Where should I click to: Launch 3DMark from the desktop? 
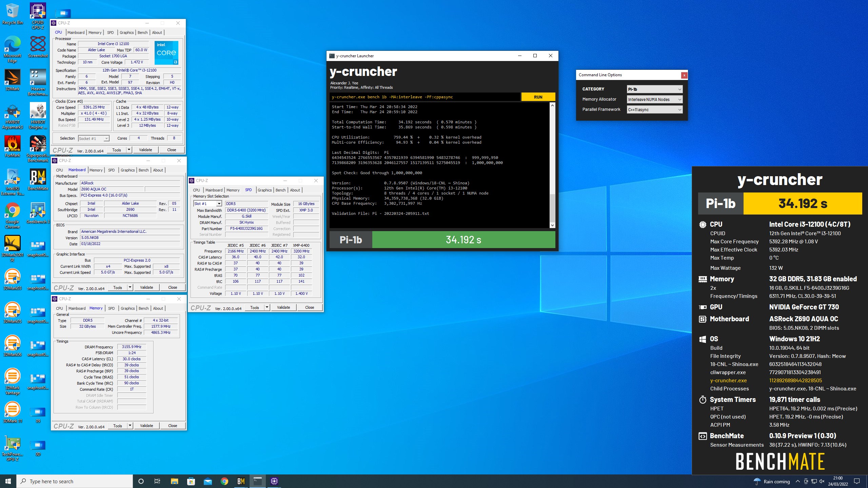(x=12, y=80)
